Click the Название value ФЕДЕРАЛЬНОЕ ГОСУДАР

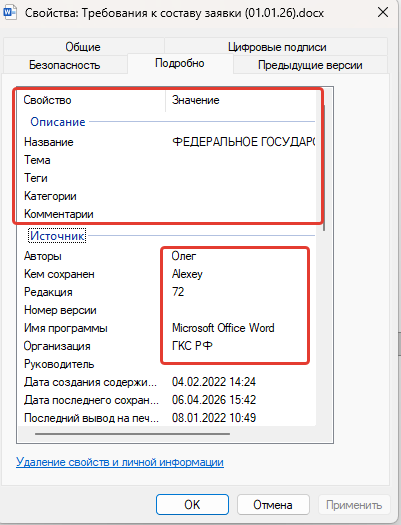pyautogui.click(x=244, y=142)
